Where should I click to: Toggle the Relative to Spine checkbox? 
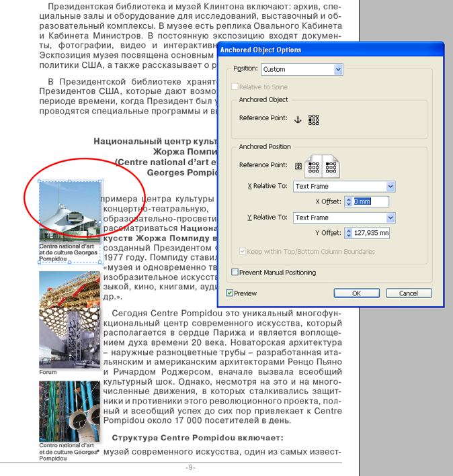click(235, 87)
